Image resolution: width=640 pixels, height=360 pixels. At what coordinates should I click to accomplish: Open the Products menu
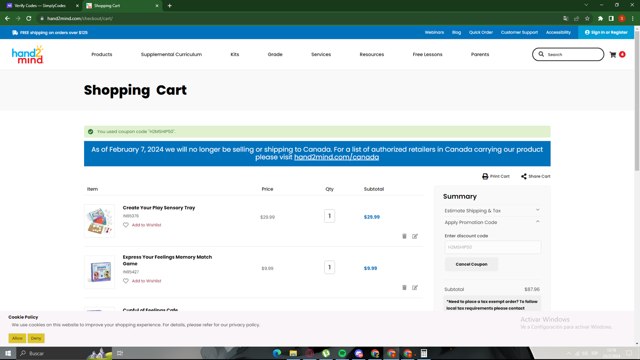[102, 54]
